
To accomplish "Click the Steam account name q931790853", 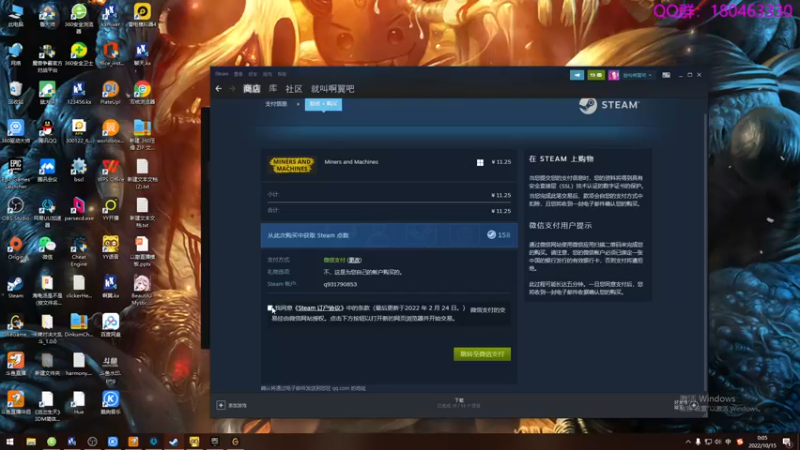I will pyautogui.click(x=340, y=284).
